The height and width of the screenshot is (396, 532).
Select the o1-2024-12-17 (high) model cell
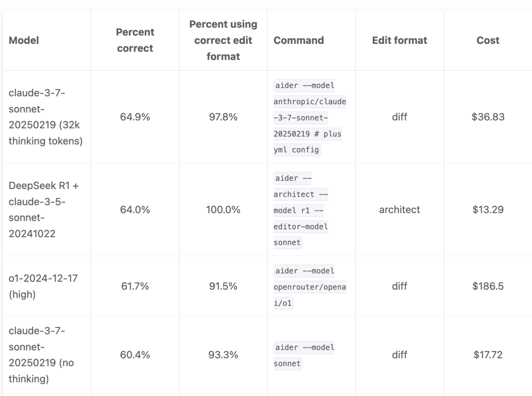43,286
